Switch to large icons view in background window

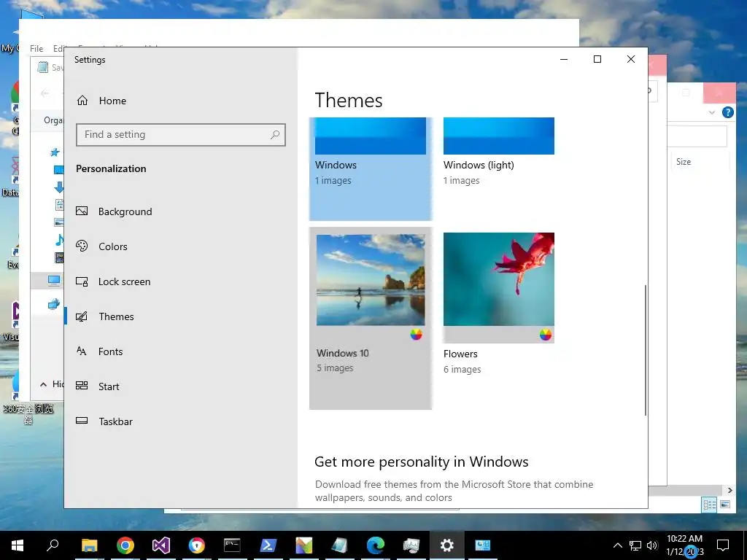pyautogui.click(x=724, y=505)
